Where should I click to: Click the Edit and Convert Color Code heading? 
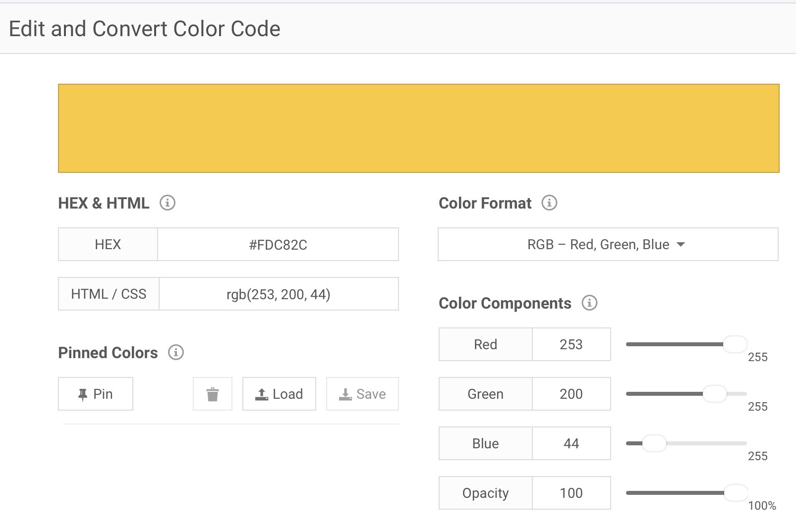[145, 29]
